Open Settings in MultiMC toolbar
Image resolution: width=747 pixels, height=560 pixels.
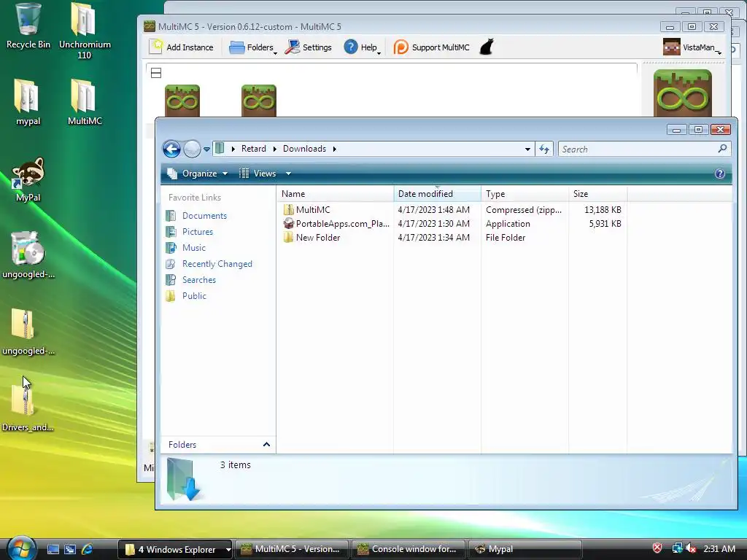click(309, 47)
